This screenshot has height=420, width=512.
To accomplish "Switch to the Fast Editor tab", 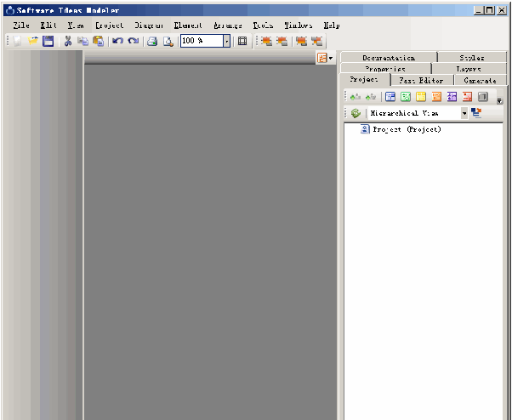I will point(421,80).
